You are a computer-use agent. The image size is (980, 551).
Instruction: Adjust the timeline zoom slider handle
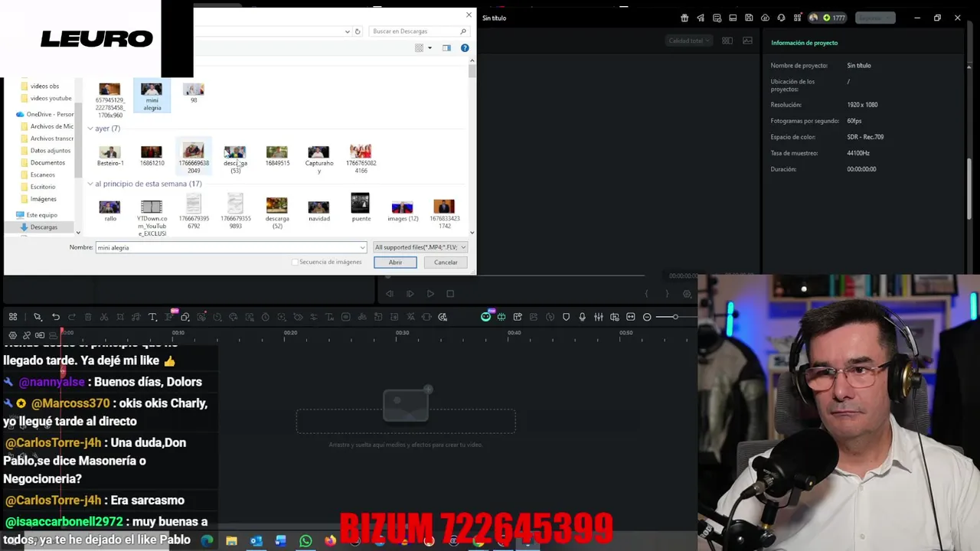coord(675,317)
